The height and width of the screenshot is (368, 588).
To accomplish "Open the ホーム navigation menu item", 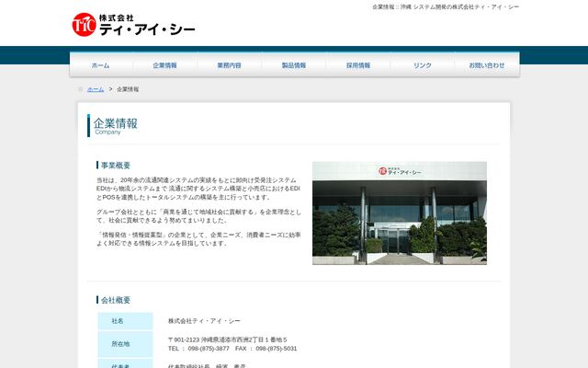I will point(100,65).
